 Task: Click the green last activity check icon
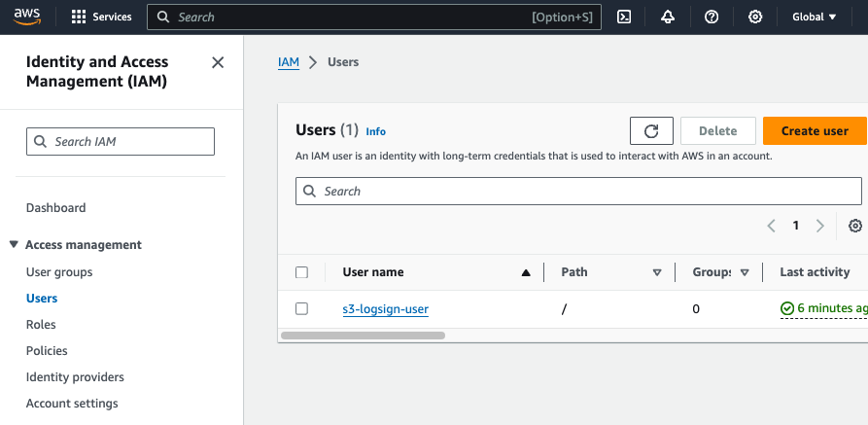(x=786, y=308)
